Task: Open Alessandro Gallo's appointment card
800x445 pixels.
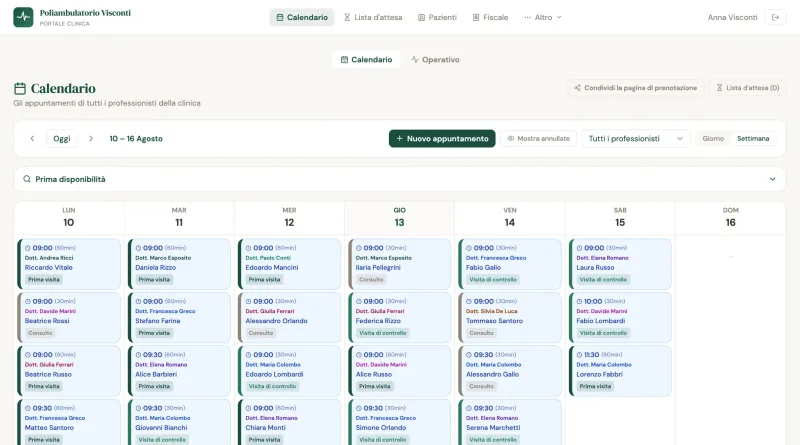Action: coord(510,371)
